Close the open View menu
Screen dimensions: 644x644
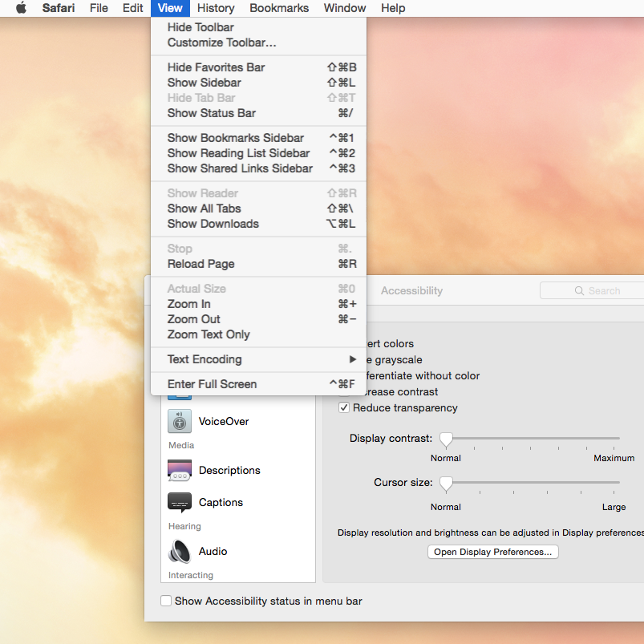[170, 8]
